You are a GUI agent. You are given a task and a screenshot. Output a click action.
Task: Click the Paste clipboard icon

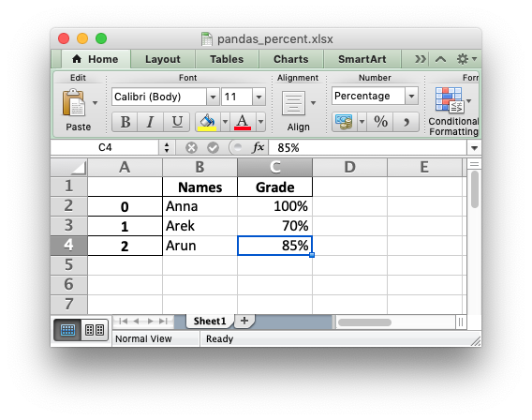73,102
